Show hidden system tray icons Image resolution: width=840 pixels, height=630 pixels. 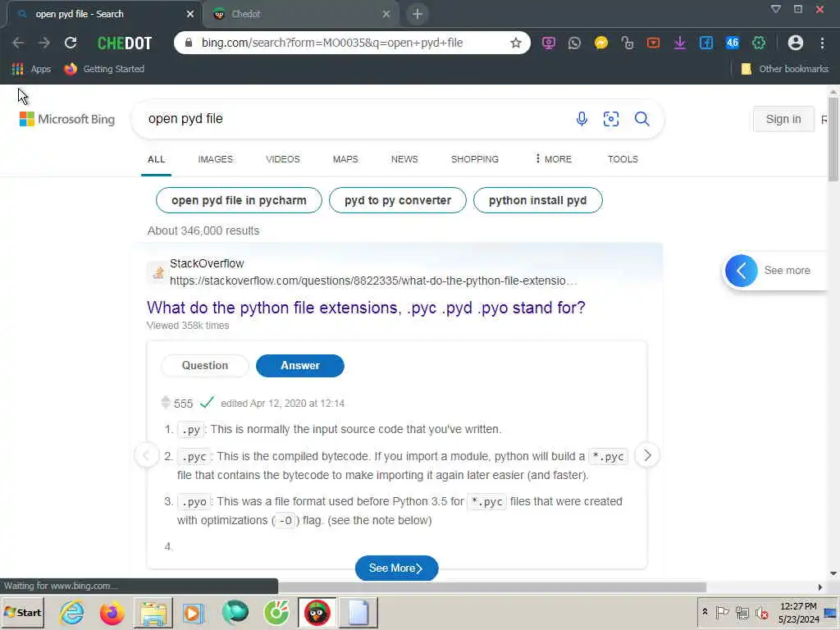705,612
